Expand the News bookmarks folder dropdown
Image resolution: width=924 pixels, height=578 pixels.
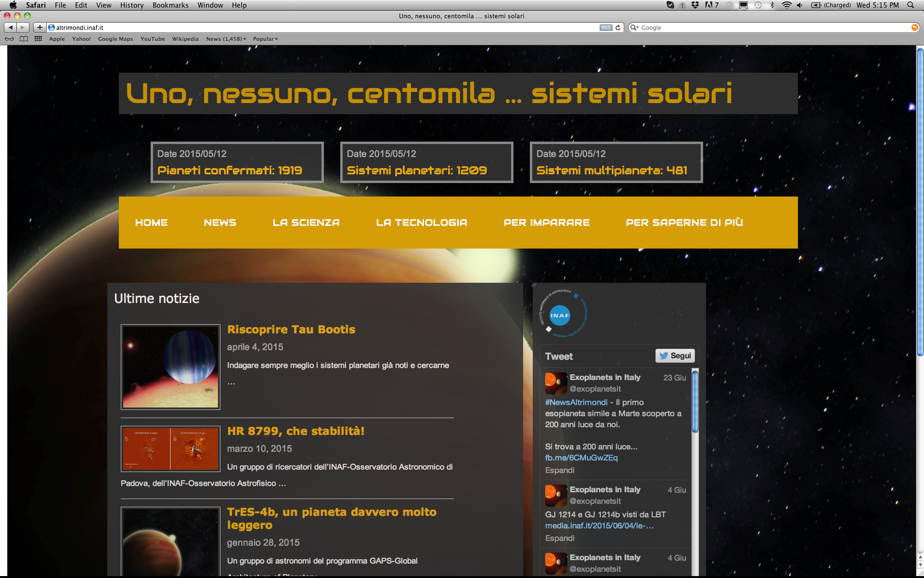[226, 39]
